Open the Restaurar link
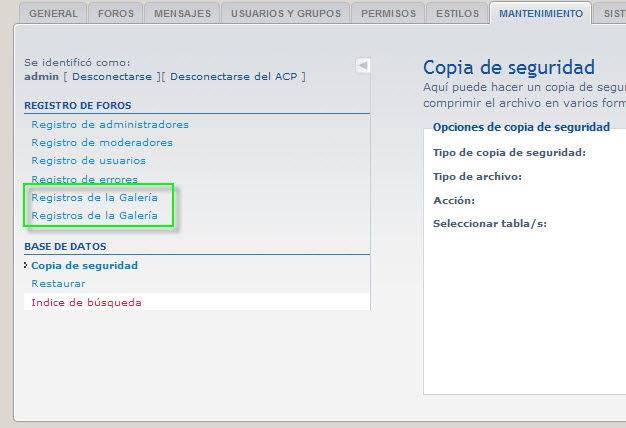 pyautogui.click(x=58, y=283)
